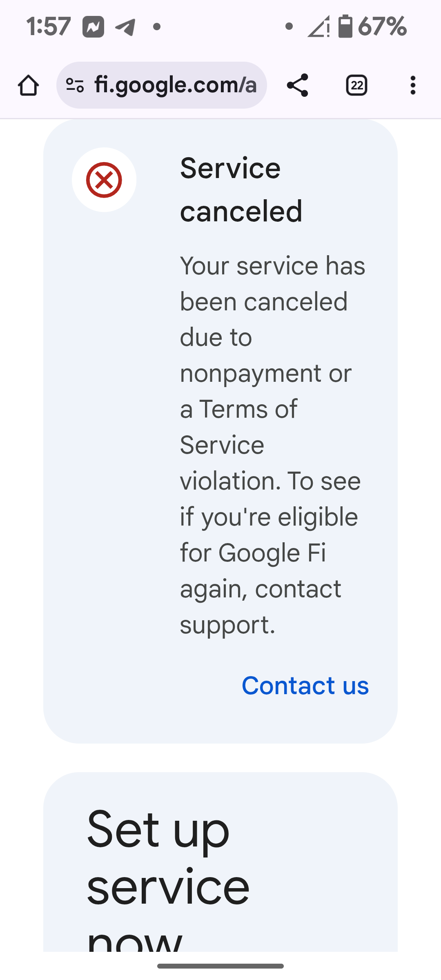Tap the fi.google.com address bar

(175, 85)
